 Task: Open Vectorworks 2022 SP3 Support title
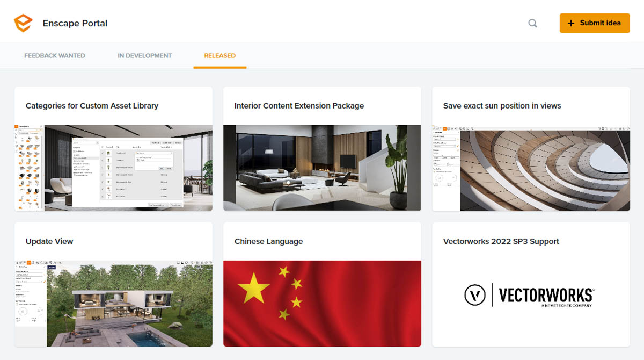(501, 241)
